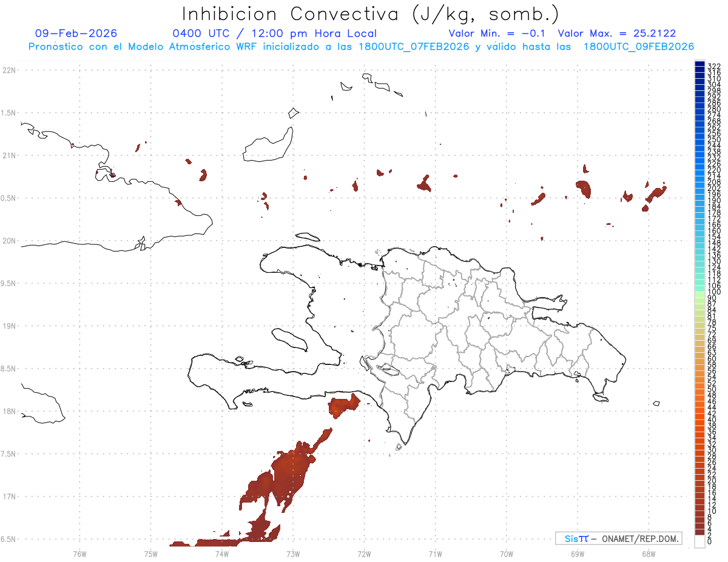Click "0400 UTC / 12:00 pm Hora Local"
The width and height of the screenshot is (728, 562).
(x=274, y=33)
